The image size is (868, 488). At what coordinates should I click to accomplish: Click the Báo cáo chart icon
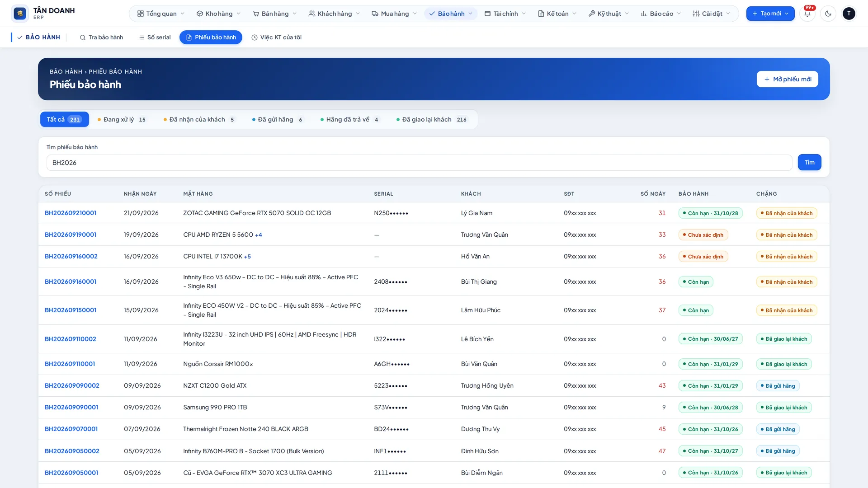click(644, 14)
